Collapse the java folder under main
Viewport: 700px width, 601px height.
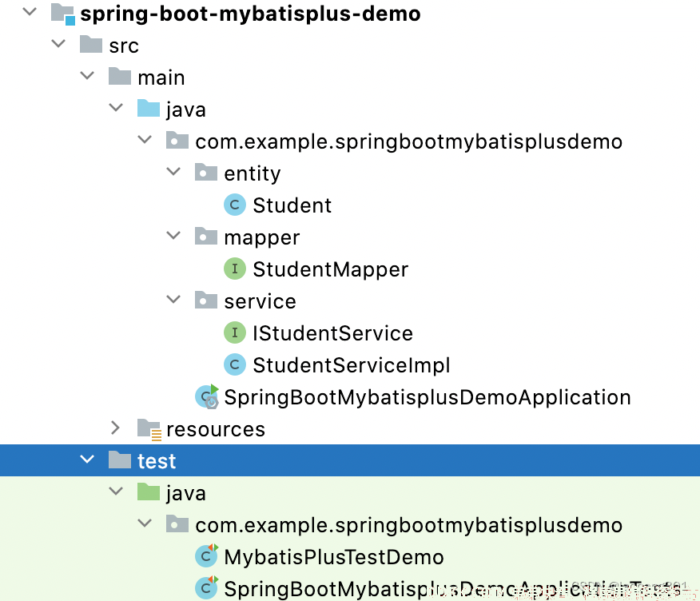(x=116, y=108)
